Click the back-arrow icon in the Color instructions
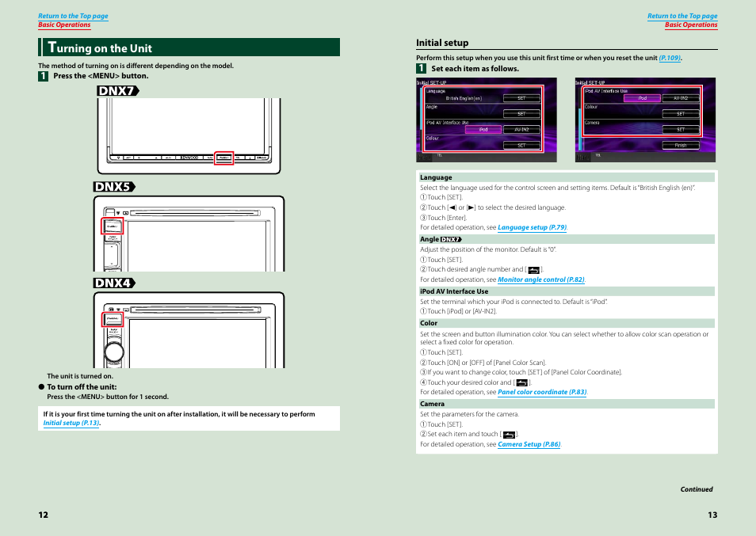756x536 pixels. coord(521,383)
